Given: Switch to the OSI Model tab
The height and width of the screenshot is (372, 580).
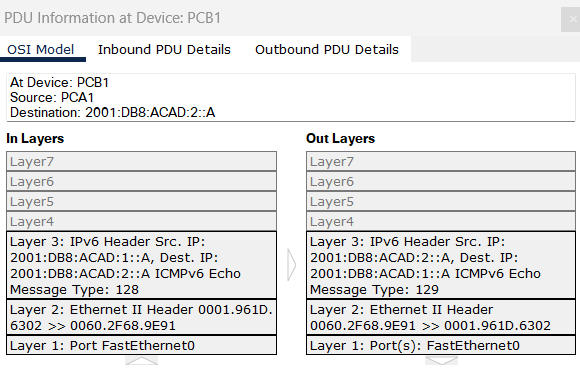Looking at the screenshot, I should coord(41,50).
